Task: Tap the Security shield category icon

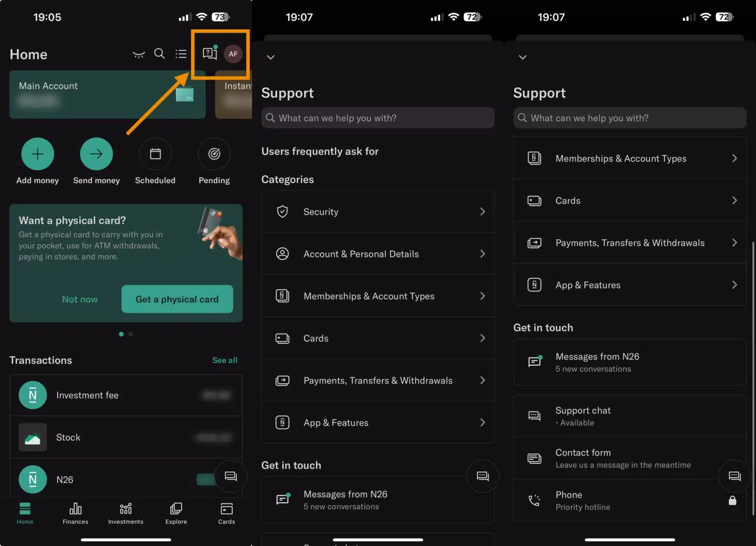Action: 282,211
